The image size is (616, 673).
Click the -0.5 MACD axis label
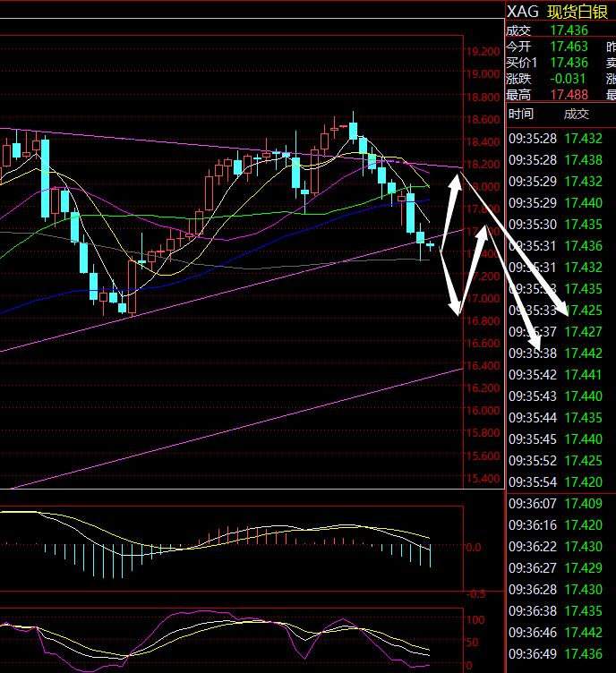(x=476, y=594)
